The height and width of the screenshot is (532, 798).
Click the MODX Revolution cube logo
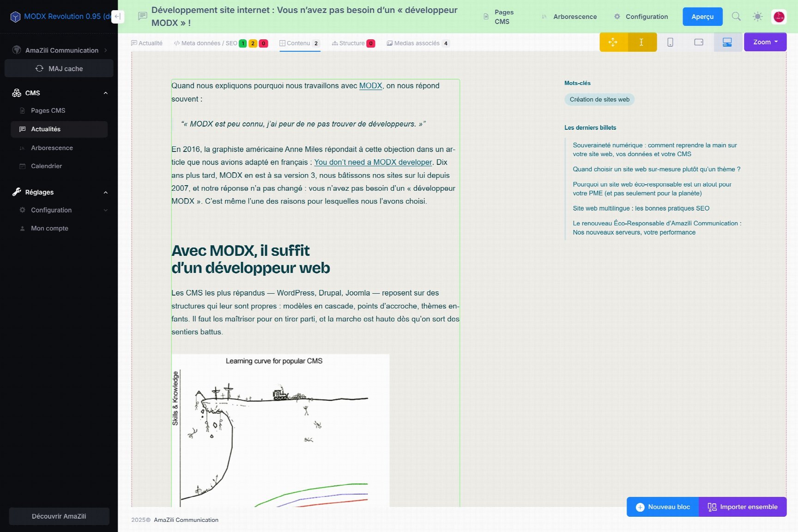click(15, 17)
